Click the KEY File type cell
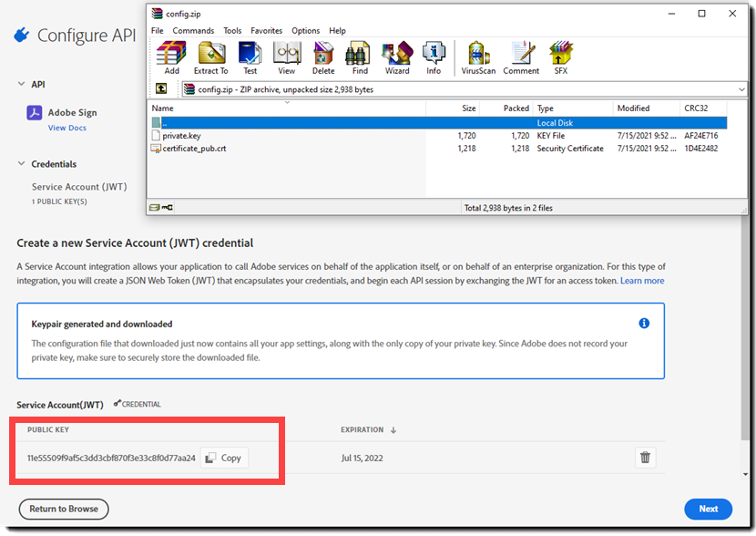 (x=551, y=136)
